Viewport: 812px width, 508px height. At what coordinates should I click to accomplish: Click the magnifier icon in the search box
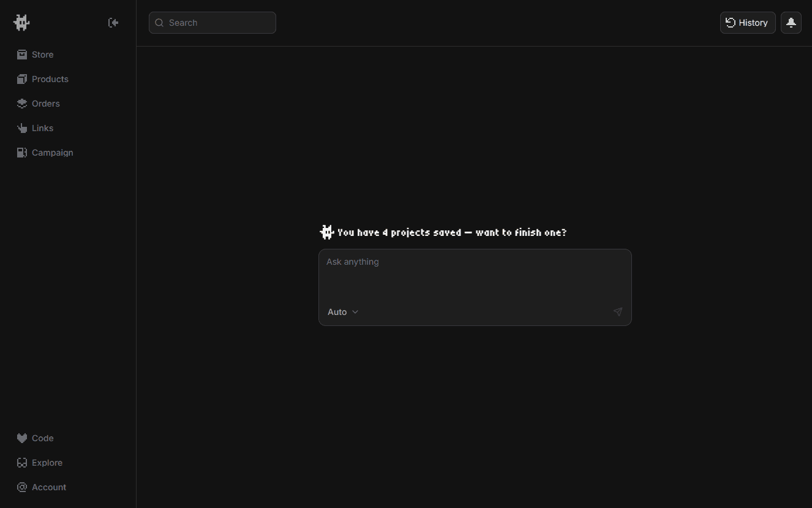click(159, 23)
